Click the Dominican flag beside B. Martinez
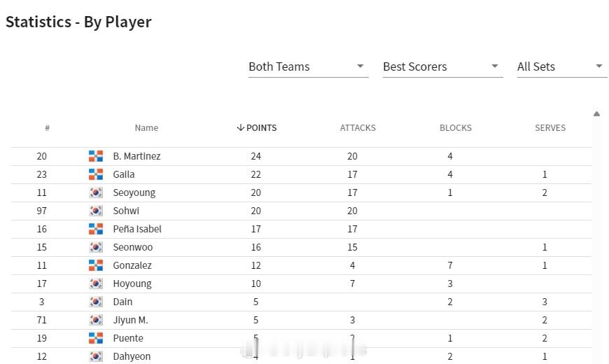609x364 pixels. tap(95, 156)
